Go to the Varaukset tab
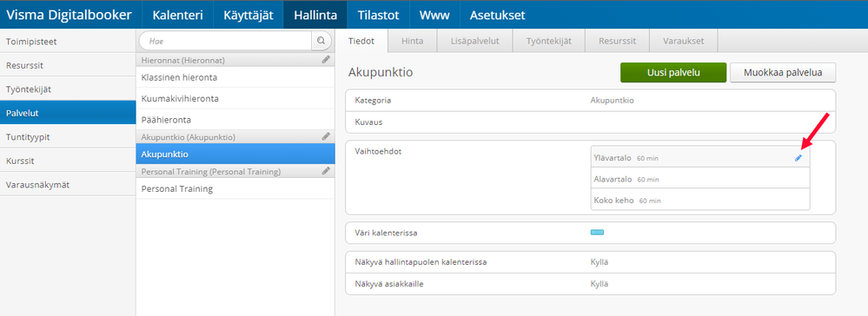The image size is (868, 316). (683, 41)
